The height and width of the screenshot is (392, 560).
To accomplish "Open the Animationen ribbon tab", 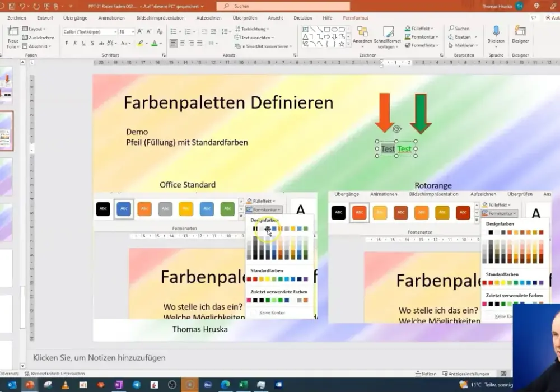I will pyautogui.click(x=111, y=18).
